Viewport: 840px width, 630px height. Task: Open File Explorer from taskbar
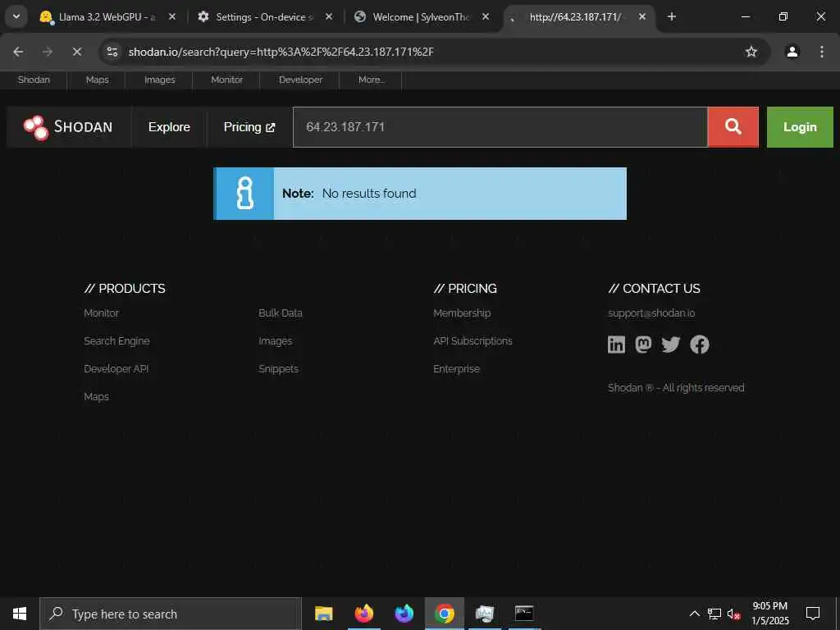(323, 614)
